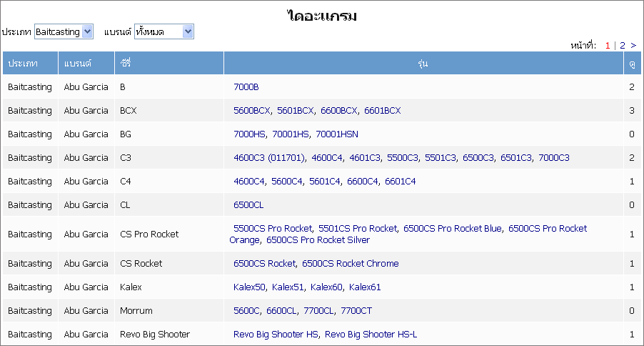Screen dimensions: 644x346
Task: Open Revo Big Shooter HS-L link
Action: [371, 334]
